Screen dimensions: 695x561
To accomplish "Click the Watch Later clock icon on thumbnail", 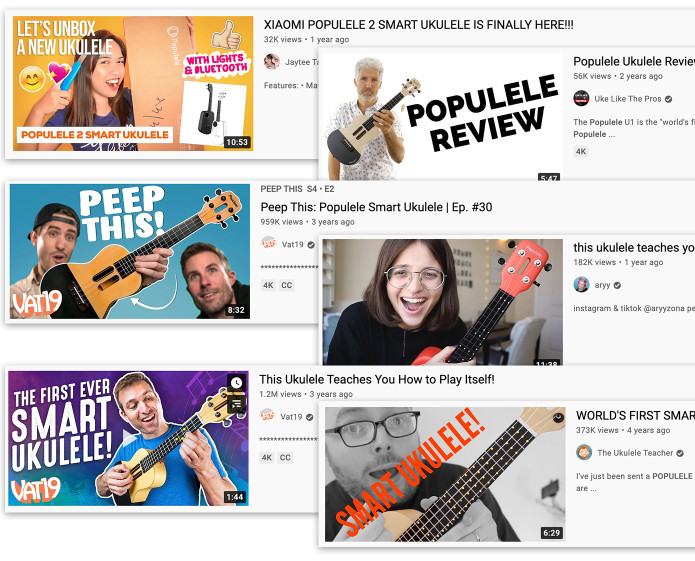I will (x=236, y=383).
